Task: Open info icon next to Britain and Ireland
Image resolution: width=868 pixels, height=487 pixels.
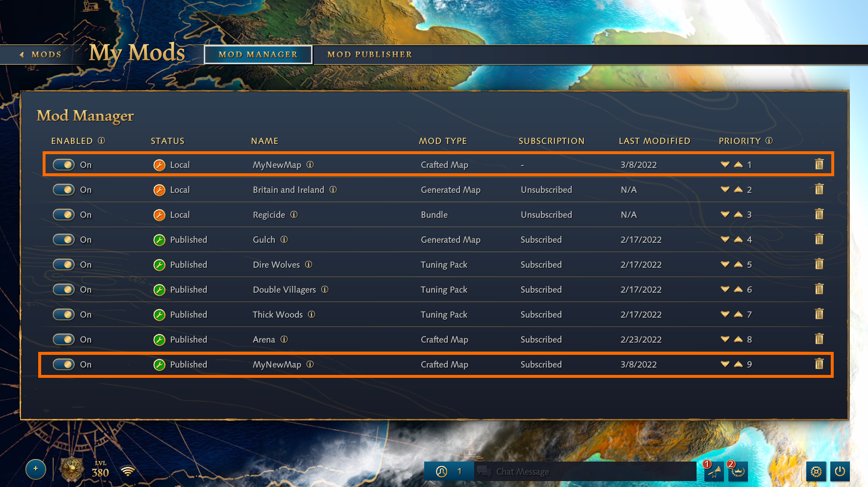Action: (x=333, y=189)
